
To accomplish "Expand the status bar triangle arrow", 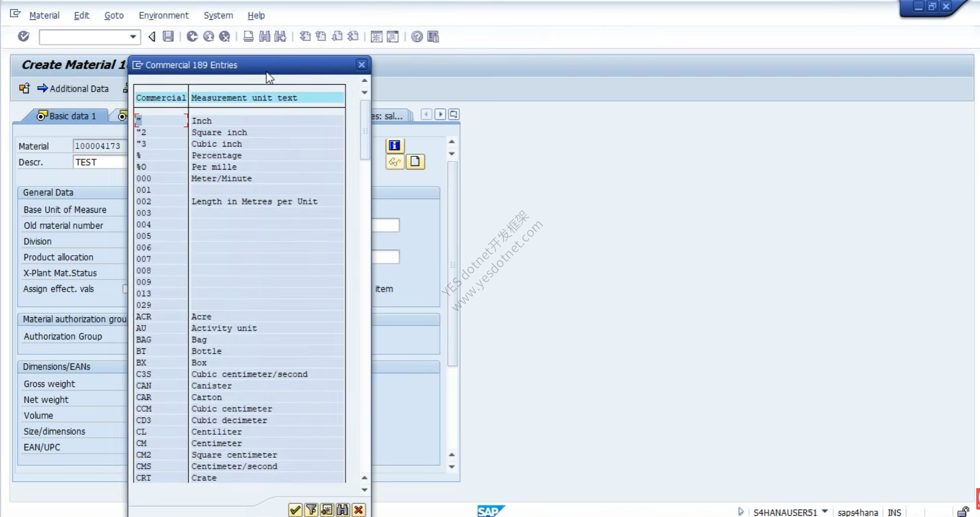I will pos(740,512).
